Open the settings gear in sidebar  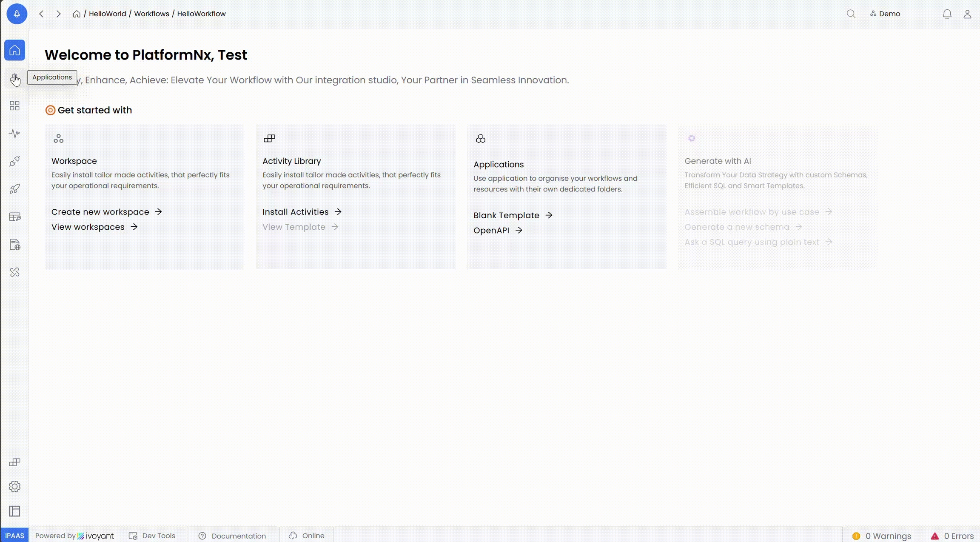coord(14,486)
